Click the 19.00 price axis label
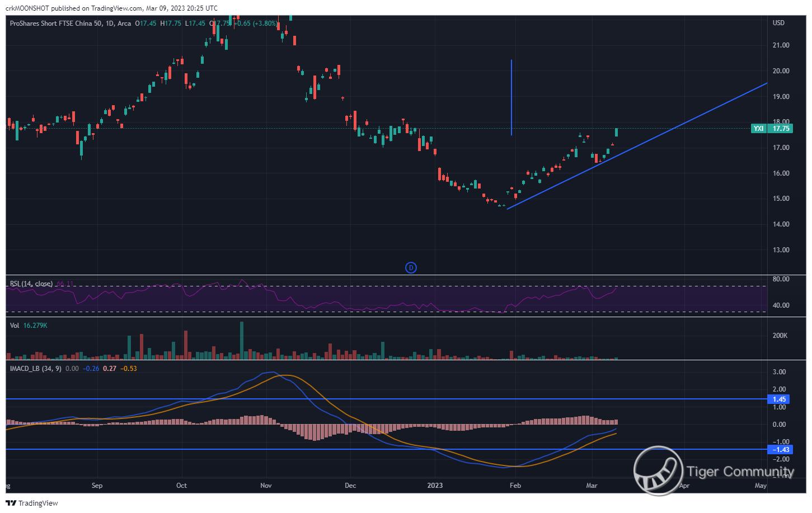This screenshot has height=513, width=812. [x=781, y=97]
